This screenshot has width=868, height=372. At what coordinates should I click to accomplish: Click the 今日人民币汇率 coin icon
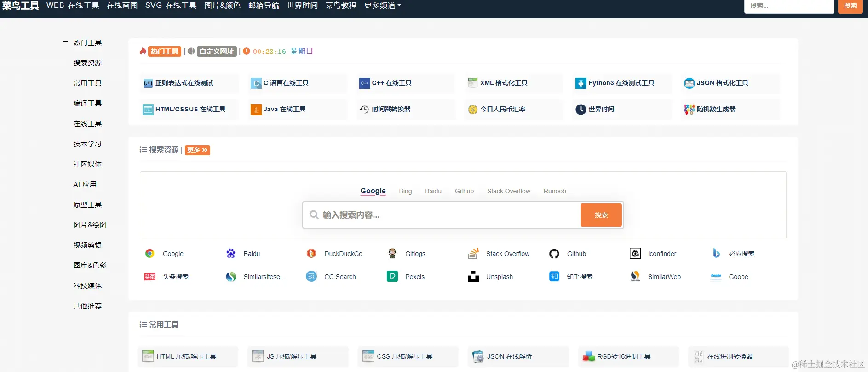click(x=472, y=110)
